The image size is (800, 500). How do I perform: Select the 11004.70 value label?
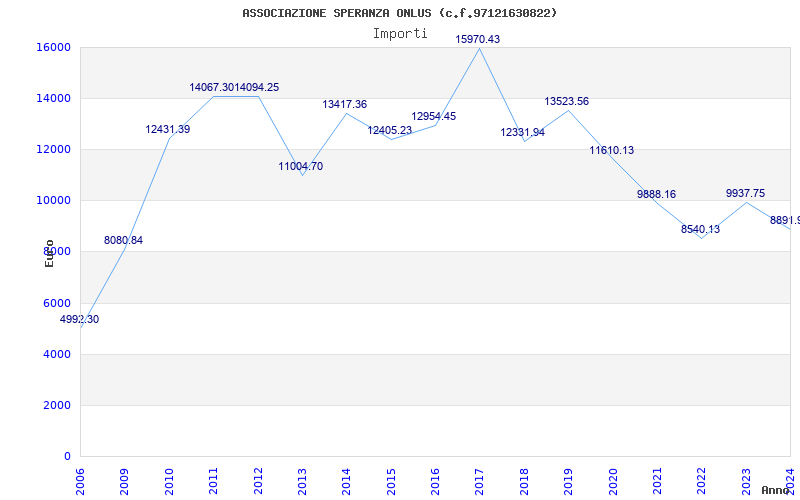301,166
